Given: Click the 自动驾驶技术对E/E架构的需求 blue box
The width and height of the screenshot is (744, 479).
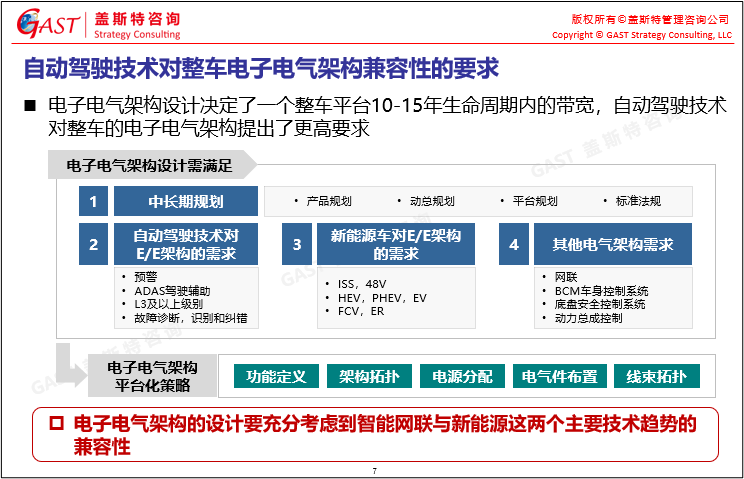Looking at the screenshot, I should point(186,244).
